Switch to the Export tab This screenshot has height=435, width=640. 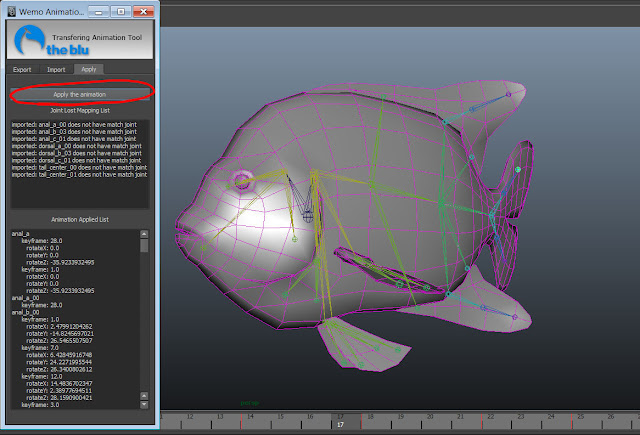tap(22, 70)
